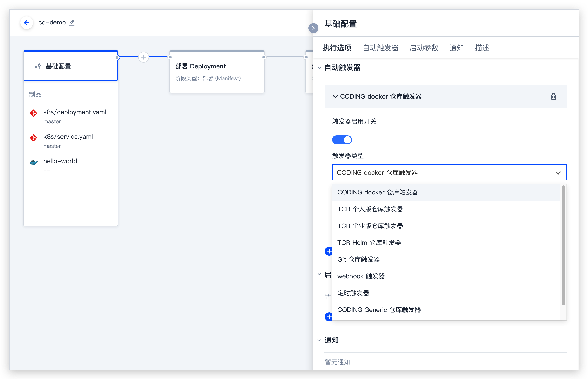The image size is (588, 379).
Task: Click the dropdown list scrollbar
Action: pos(563,246)
